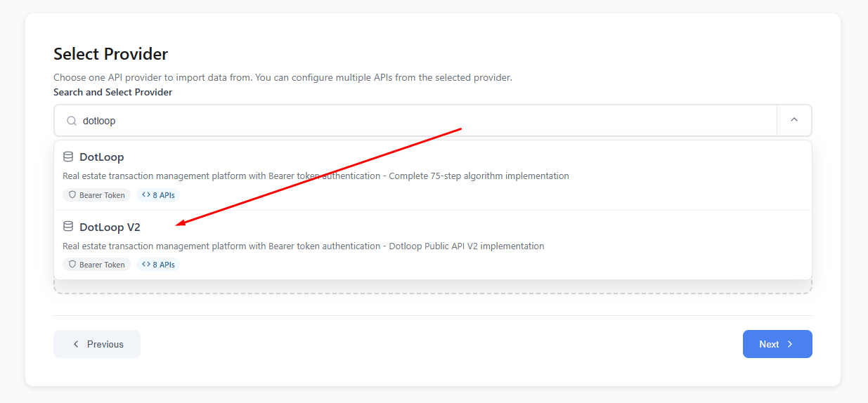Screen dimensions: 868x403
Task: Click the 'Choose one API provider' instruction text
Action: [x=283, y=77]
